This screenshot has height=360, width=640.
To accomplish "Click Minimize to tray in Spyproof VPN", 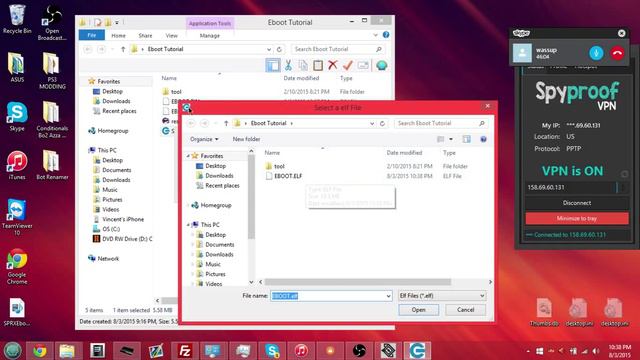I will pos(577,218).
